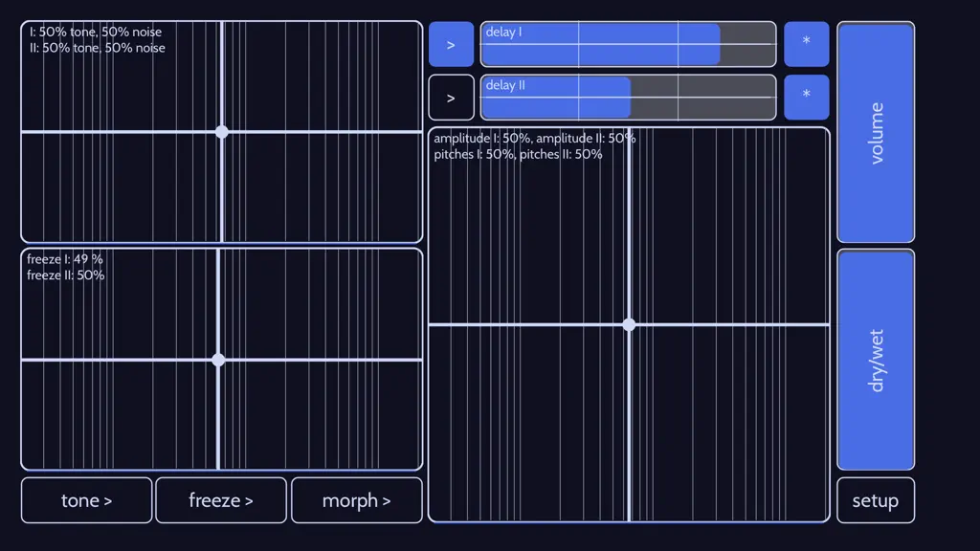Click inside the freeze I/II pad area
980x551 pixels.
click(222, 360)
